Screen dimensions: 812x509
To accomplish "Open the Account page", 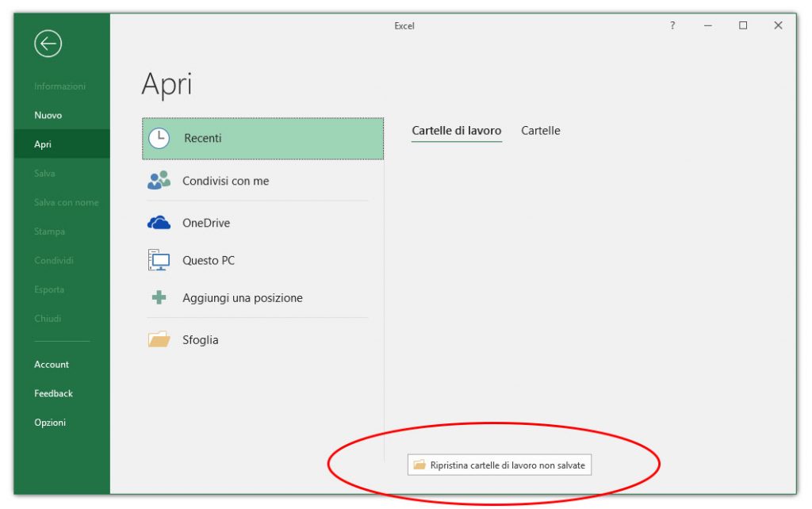I will click(x=52, y=365).
